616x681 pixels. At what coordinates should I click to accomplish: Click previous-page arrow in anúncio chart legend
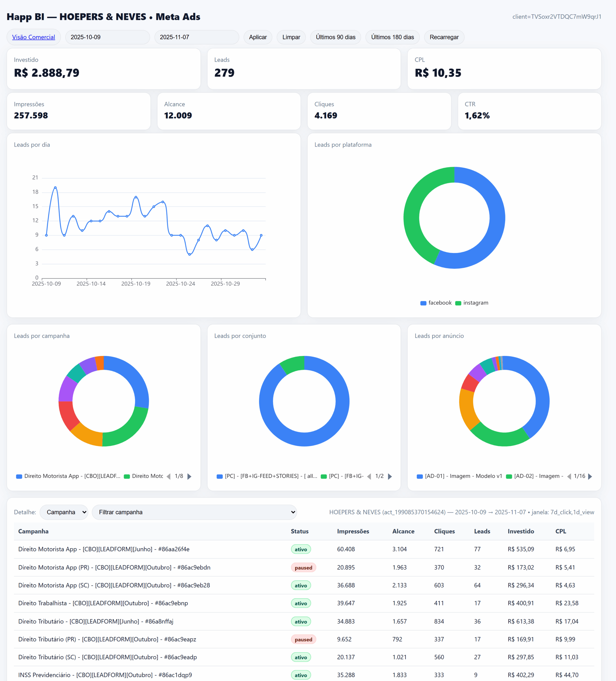click(x=569, y=476)
